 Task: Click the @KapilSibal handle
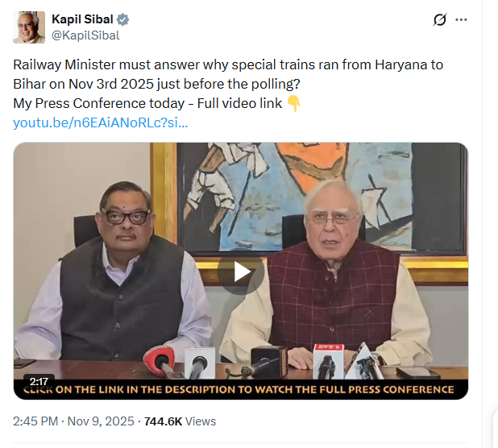click(x=85, y=35)
